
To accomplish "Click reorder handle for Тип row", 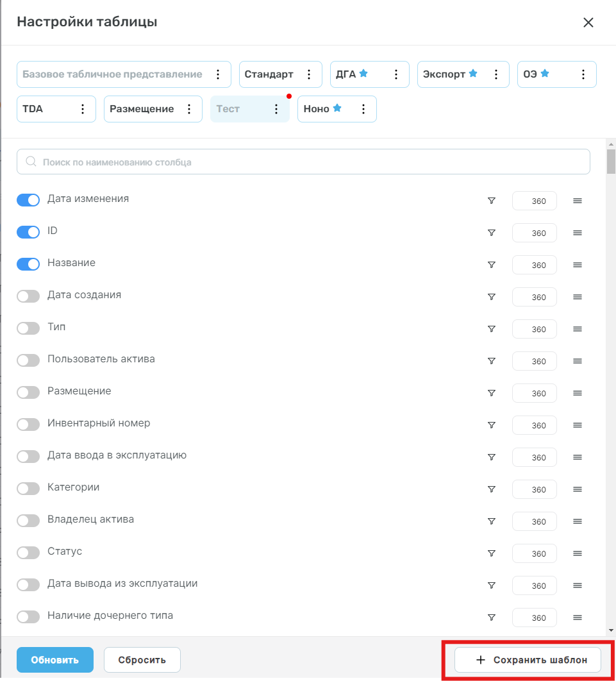I will pos(578,329).
